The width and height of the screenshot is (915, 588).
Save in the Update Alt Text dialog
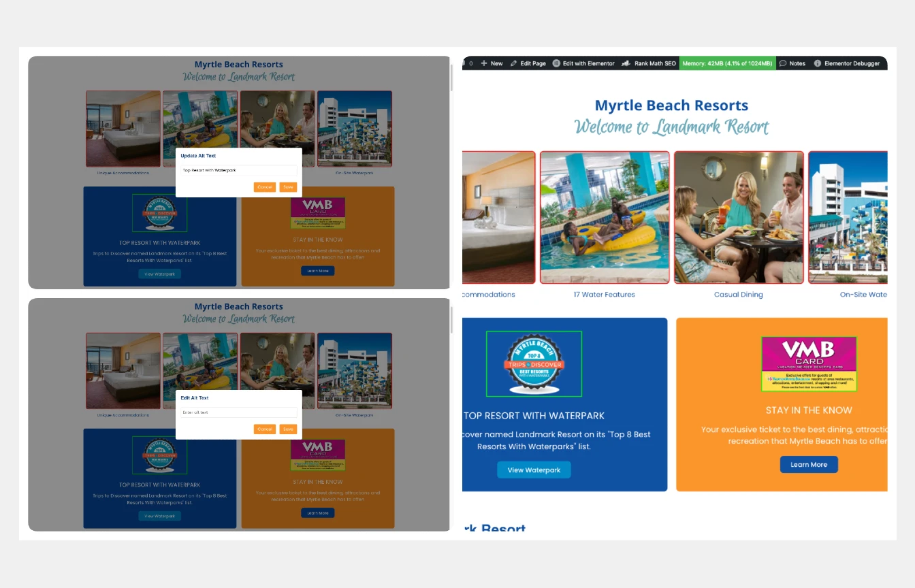pos(288,187)
